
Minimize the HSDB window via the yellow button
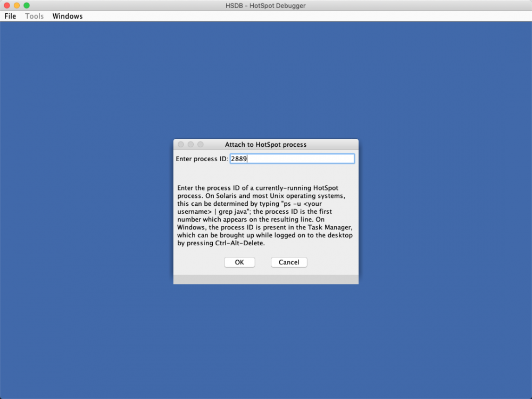(x=16, y=5)
